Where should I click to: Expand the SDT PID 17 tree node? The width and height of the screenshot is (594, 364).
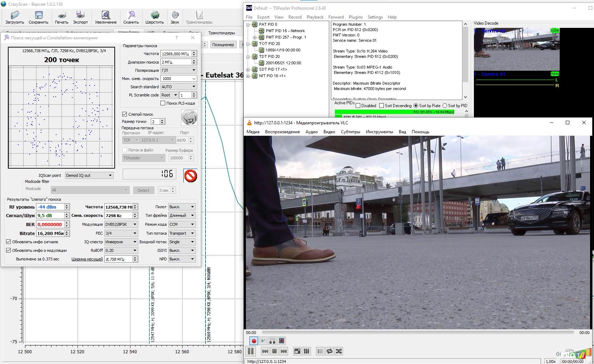click(x=248, y=69)
